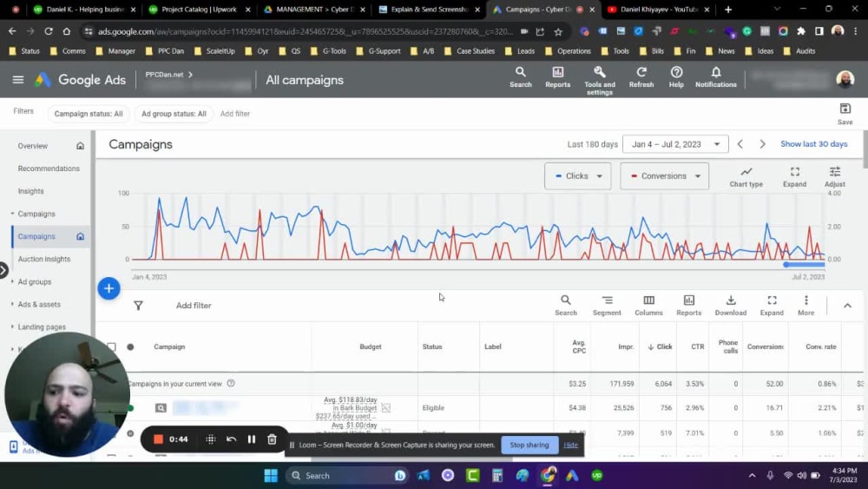Open the chart Adjust settings
Screen dimensions: 868x489
(x=835, y=176)
